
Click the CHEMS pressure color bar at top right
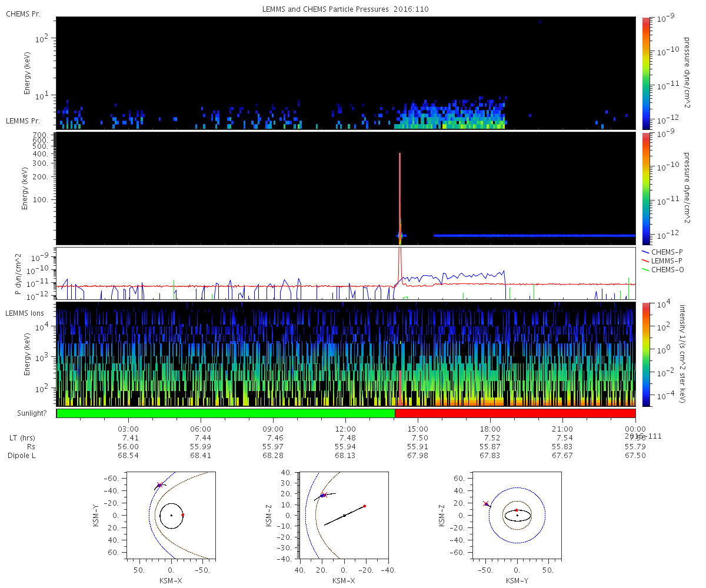click(x=646, y=73)
